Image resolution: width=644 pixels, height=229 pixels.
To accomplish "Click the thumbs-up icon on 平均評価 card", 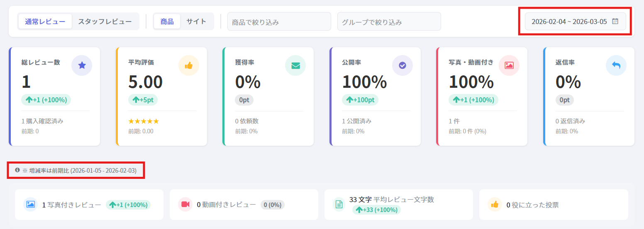I will [189, 65].
